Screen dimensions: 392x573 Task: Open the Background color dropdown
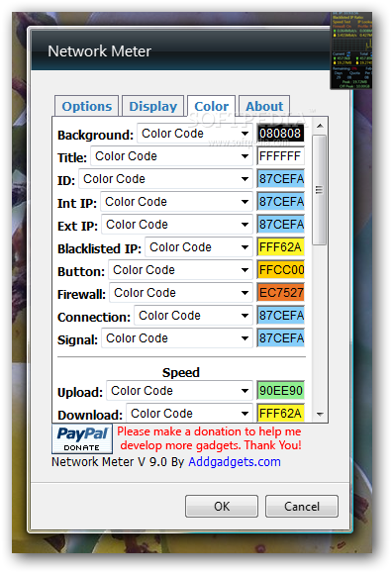click(x=195, y=134)
